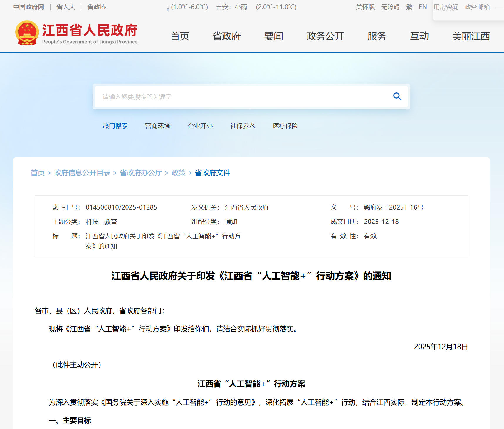Open the 首页 main navigation item
Viewport: 504px width, 429px height.
coord(179,36)
